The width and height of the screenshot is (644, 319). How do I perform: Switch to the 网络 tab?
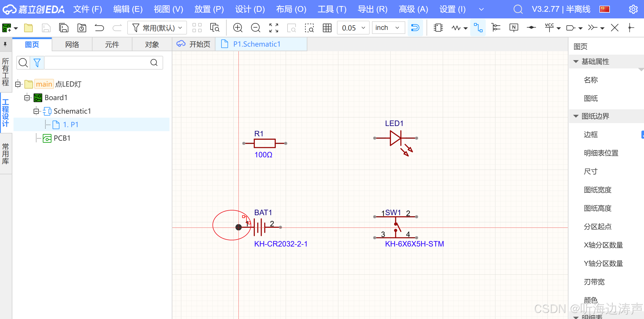point(72,45)
